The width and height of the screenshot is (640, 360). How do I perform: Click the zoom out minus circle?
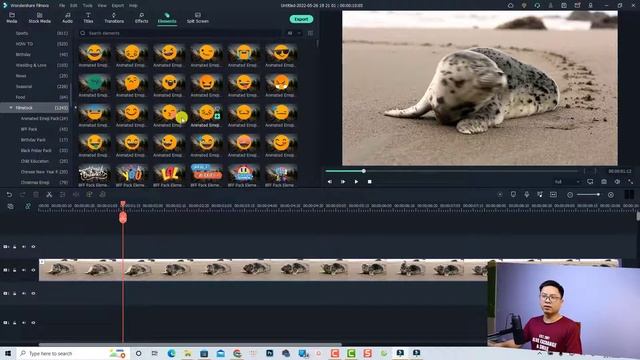(570, 195)
